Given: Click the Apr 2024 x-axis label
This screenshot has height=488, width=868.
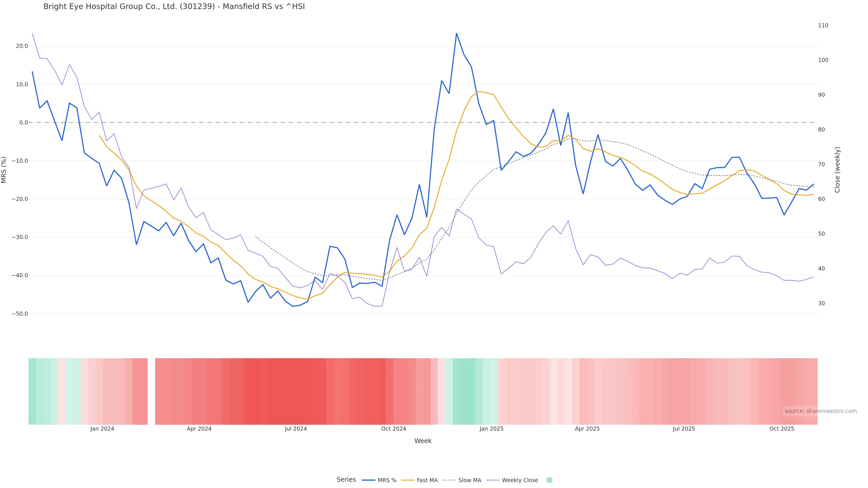Looking at the screenshot, I should [199, 429].
